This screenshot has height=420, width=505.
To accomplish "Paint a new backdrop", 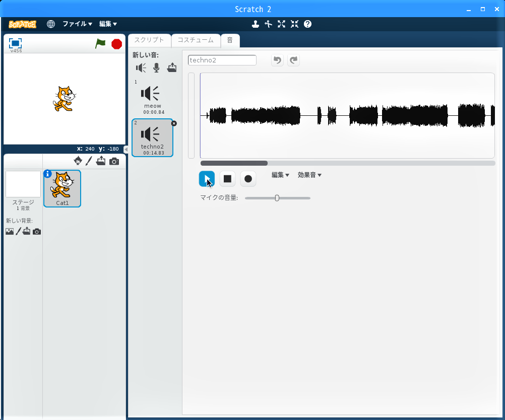I will click(18, 231).
